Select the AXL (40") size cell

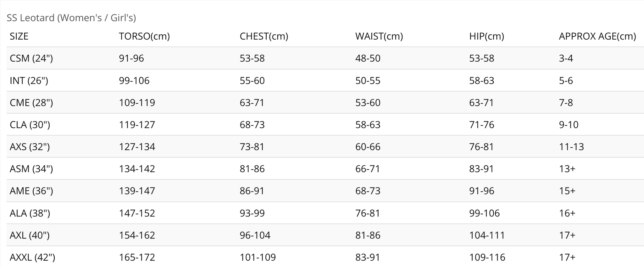pyautogui.click(x=30, y=235)
